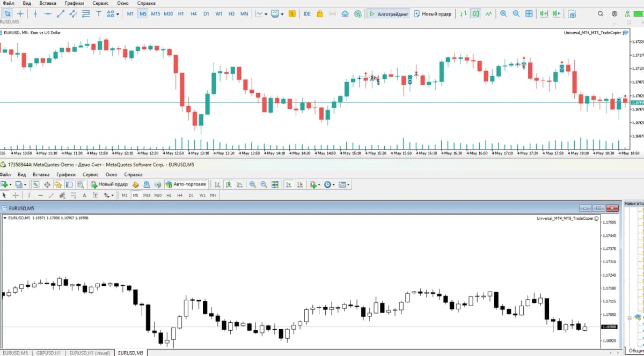Image resolution: width=644 pixels, height=356 pixels.
Task: Open the Графики menu in MT5
Action: [x=74, y=3]
